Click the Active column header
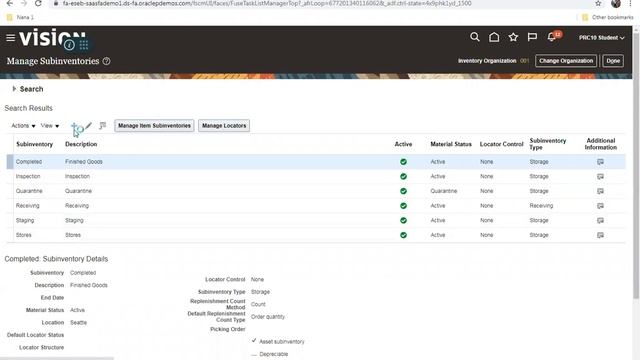Viewport: 640px width, 360px height. coord(403,144)
